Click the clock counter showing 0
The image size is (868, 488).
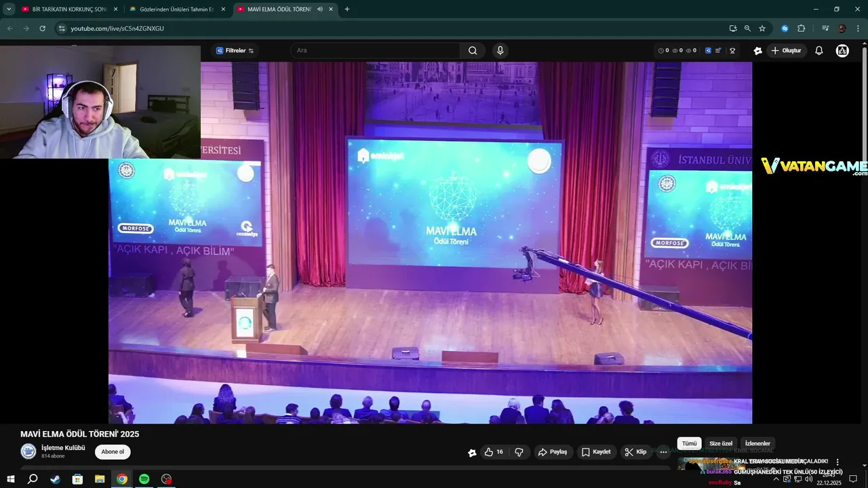[663, 51]
